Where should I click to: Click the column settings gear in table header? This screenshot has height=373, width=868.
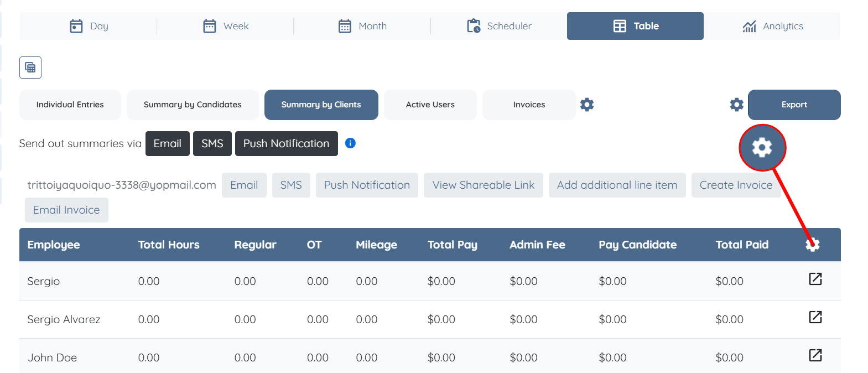pos(812,245)
